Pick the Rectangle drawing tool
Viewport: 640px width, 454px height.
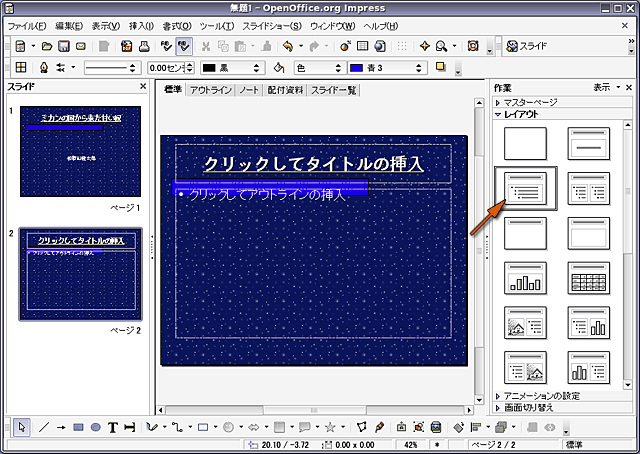[78, 427]
